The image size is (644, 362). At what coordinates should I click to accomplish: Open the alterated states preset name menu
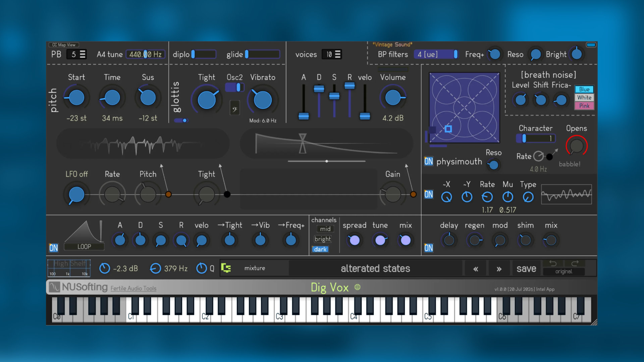tap(375, 268)
